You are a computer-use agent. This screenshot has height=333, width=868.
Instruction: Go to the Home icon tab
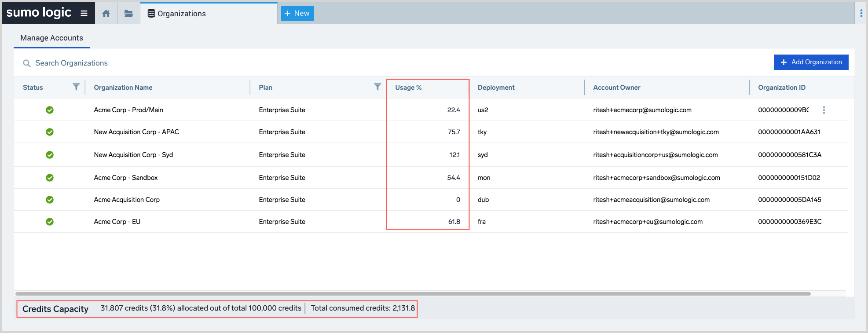pyautogui.click(x=106, y=14)
